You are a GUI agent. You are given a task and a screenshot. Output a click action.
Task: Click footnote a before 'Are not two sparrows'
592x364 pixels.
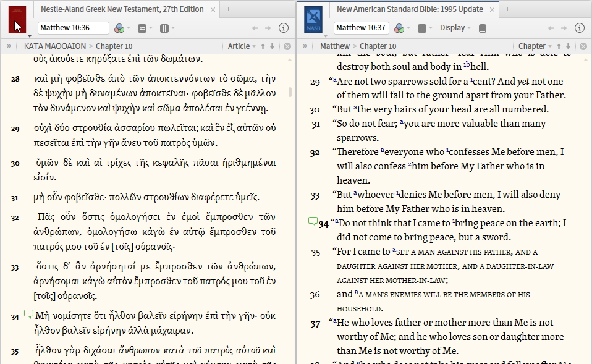point(334,79)
